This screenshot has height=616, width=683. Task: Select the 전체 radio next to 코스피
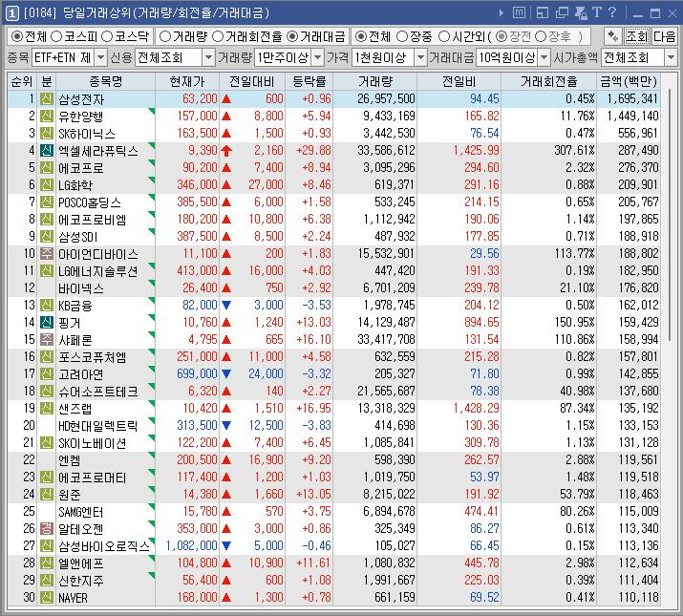coord(17,36)
